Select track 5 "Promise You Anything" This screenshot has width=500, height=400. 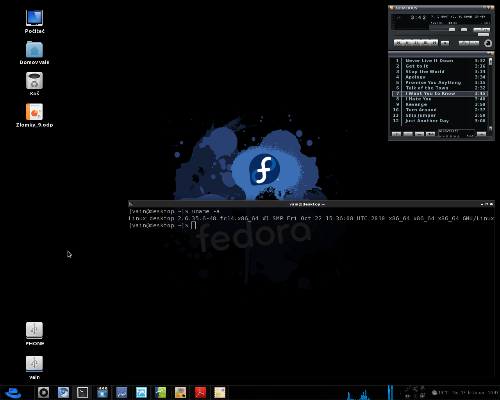tap(440, 82)
